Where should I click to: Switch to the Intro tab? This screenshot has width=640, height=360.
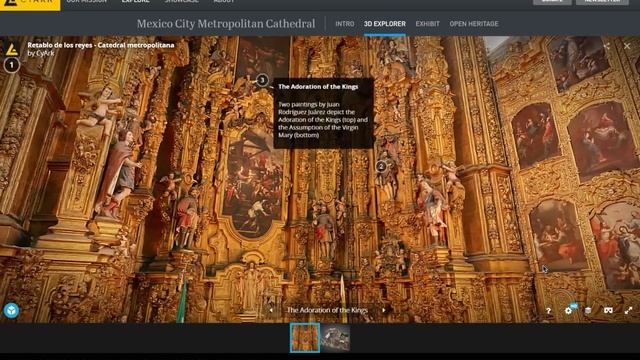pyautogui.click(x=344, y=24)
